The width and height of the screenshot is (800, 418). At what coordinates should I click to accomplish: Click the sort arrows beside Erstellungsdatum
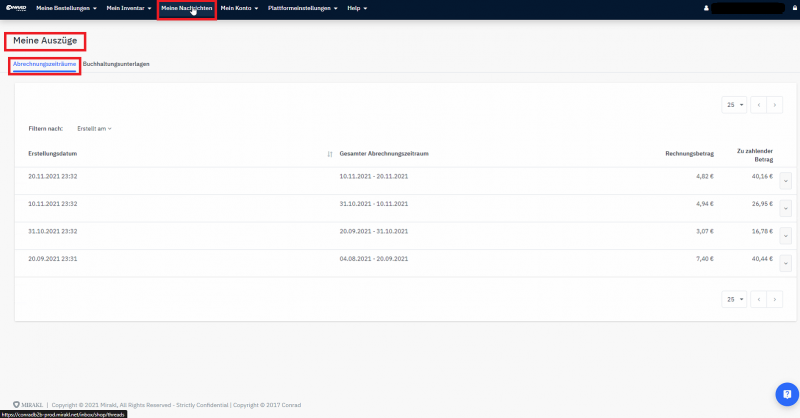tap(331, 154)
